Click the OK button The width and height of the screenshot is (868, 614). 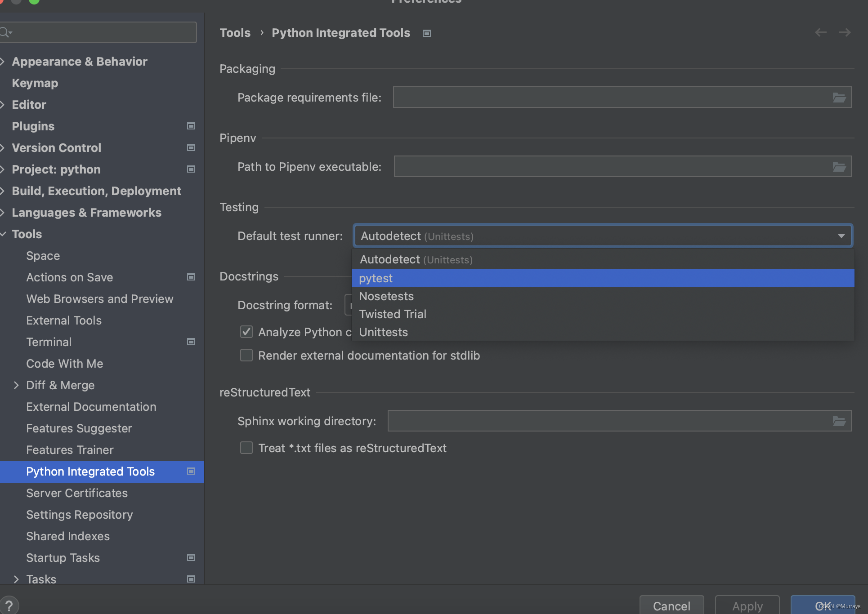(823, 605)
